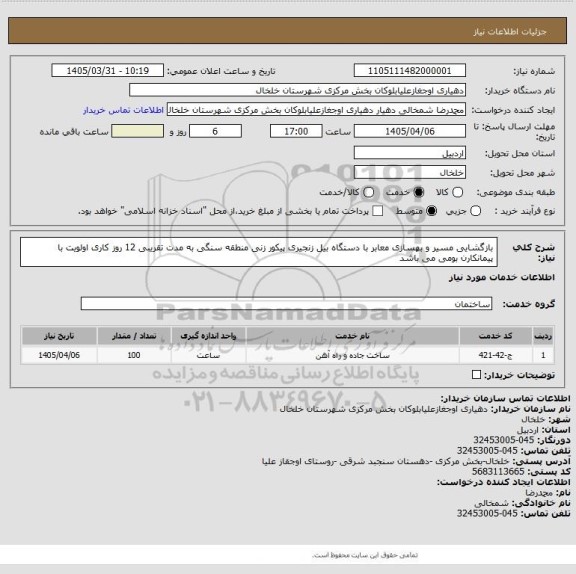The width and height of the screenshot is (576, 574).
Task: Click the delivery province field 'اردبیل'
Action: (410, 153)
